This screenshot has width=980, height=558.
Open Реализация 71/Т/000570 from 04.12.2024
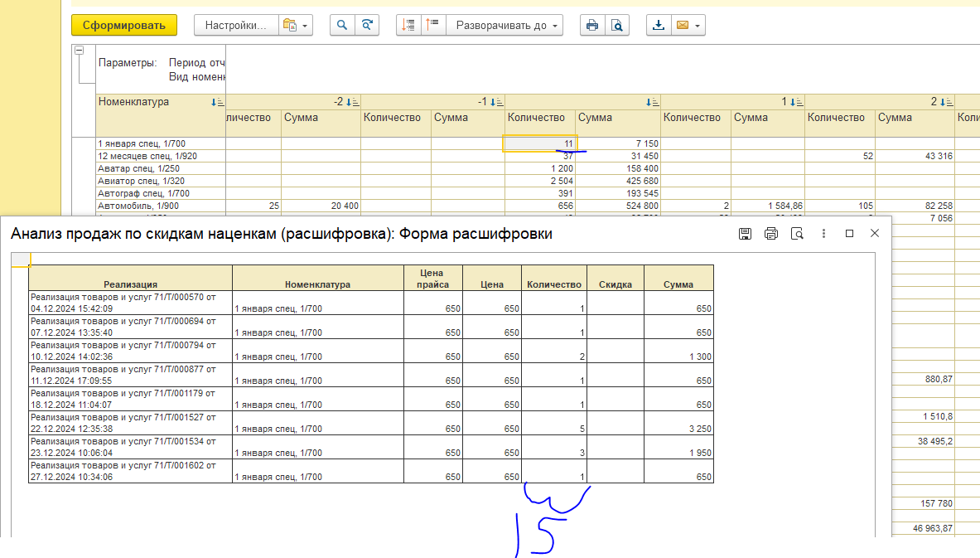(124, 302)
